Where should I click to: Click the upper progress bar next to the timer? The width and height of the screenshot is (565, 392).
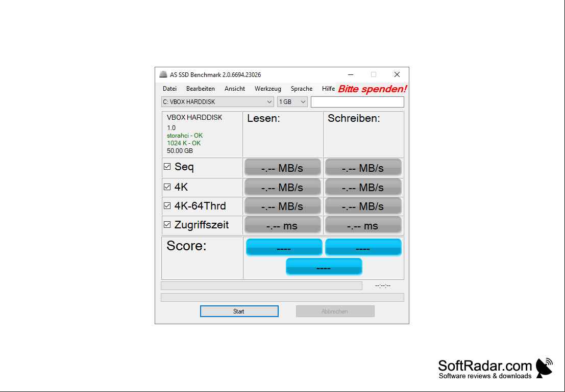(262, 286)
